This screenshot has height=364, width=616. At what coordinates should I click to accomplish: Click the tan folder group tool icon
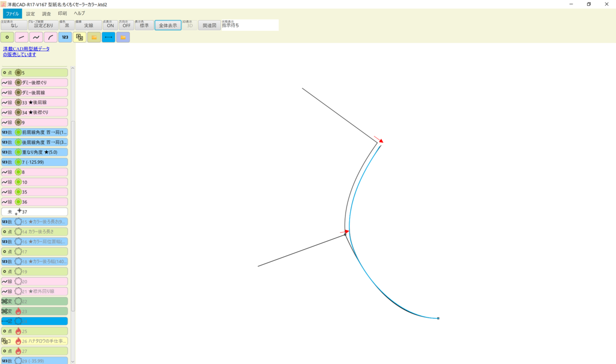coord(94,37)
